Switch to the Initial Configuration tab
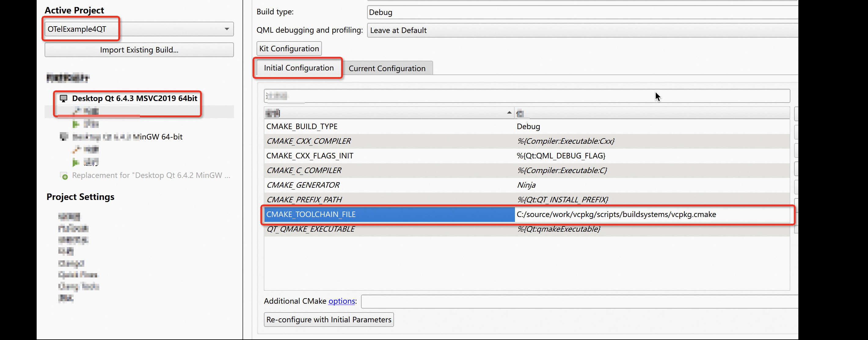Screen dimensions: 868x340 [298, 68]
